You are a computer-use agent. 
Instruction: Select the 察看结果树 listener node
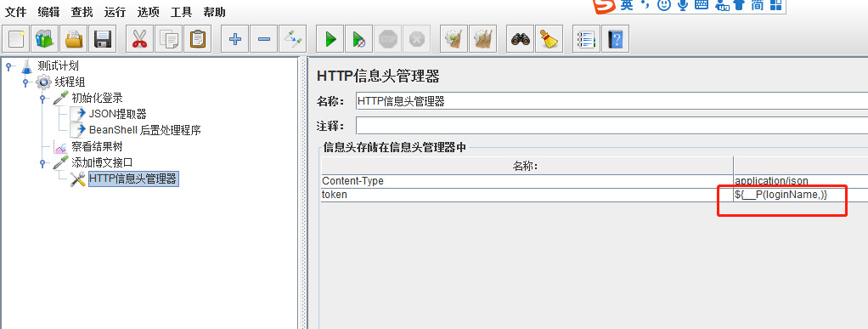tap(97, 147)
